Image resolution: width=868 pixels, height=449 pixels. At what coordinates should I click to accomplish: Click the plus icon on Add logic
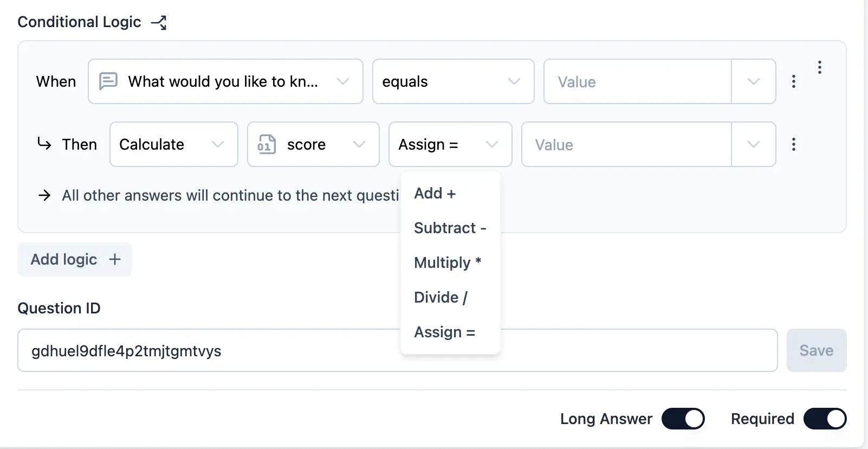115,259
